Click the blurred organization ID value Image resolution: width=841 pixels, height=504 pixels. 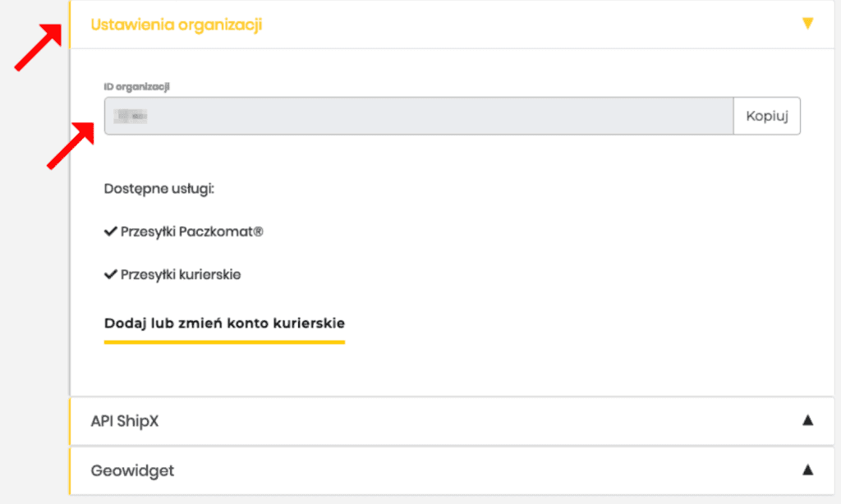[130, 117]
